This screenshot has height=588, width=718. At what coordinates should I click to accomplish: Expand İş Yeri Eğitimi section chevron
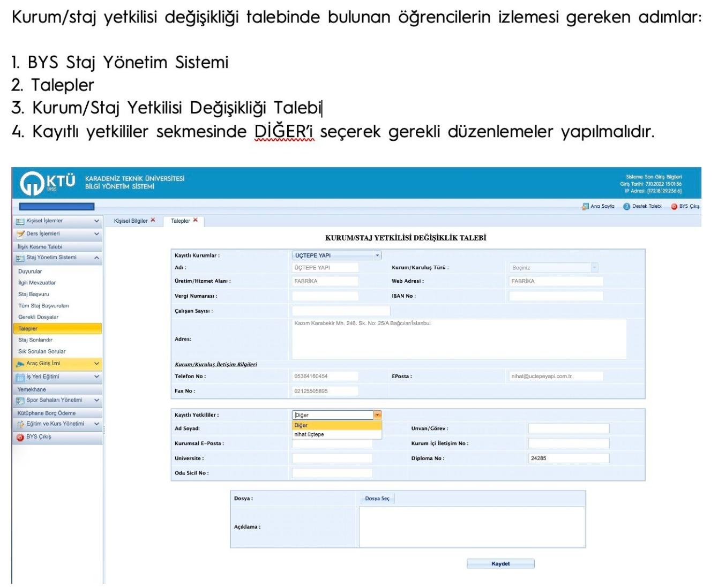coord(96,377)
